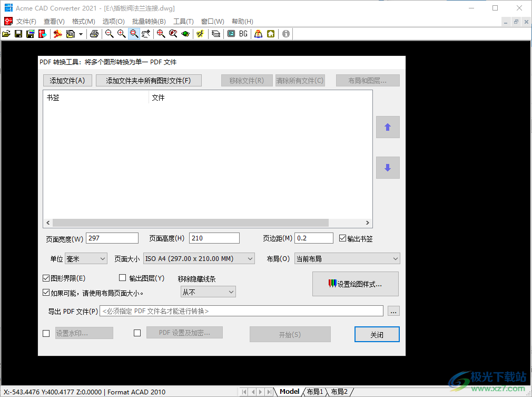Viewport: 532px width, 397px height.
Task: Check the box beside PDF 设置及加密
Action: click(x=137, y=333)
